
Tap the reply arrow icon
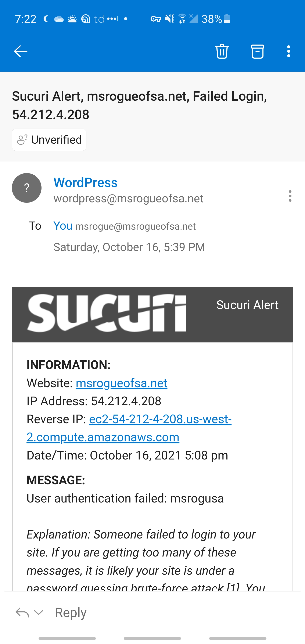coord(22,612)
